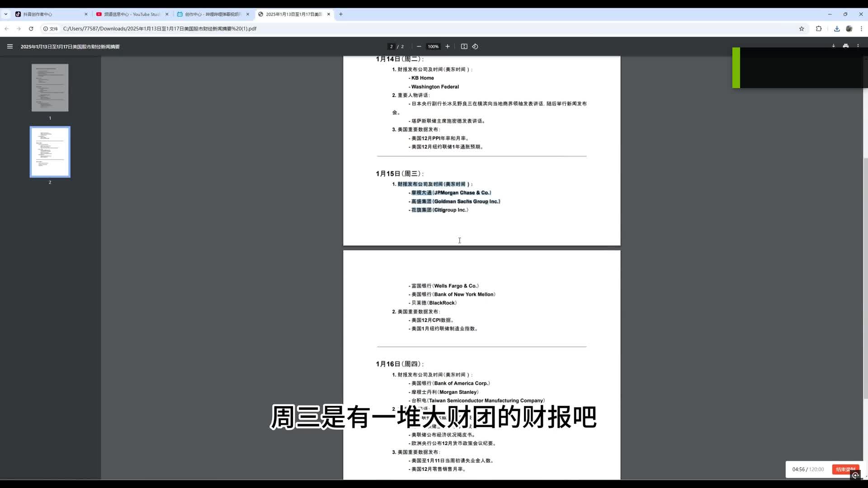The height and width of the screenshot is (488, 868).
Task: Edit the current page number field
Action: pyautogui.click(x=391, y=47)
